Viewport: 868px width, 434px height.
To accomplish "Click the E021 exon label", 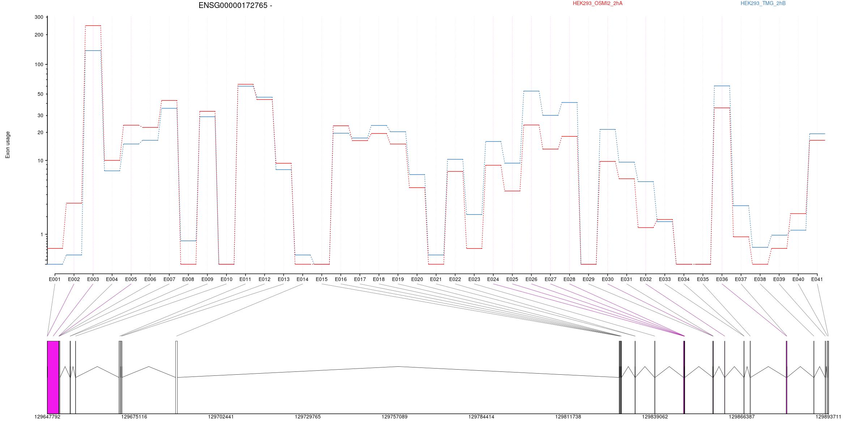I will 436,279.
